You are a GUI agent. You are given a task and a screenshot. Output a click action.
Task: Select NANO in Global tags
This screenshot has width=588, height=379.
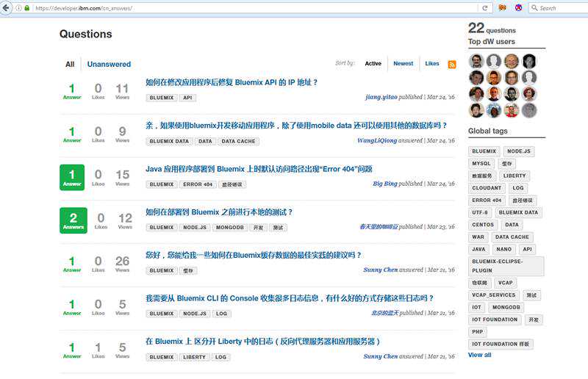click(x=504, y=249)
